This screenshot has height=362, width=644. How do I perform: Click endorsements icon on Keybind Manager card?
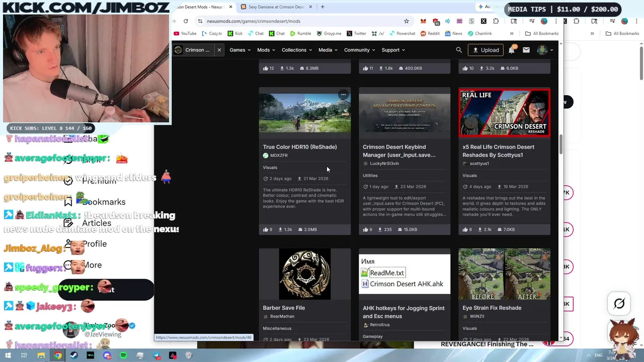click(x=365, y=229)
